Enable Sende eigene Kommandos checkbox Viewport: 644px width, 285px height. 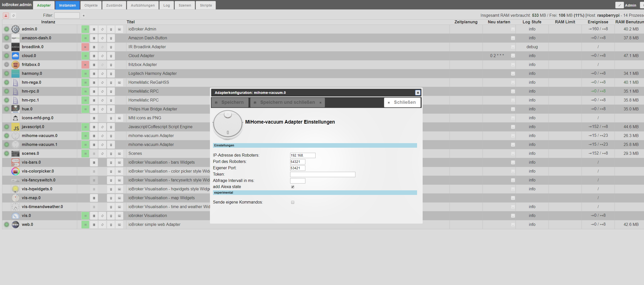pos(293,202)
